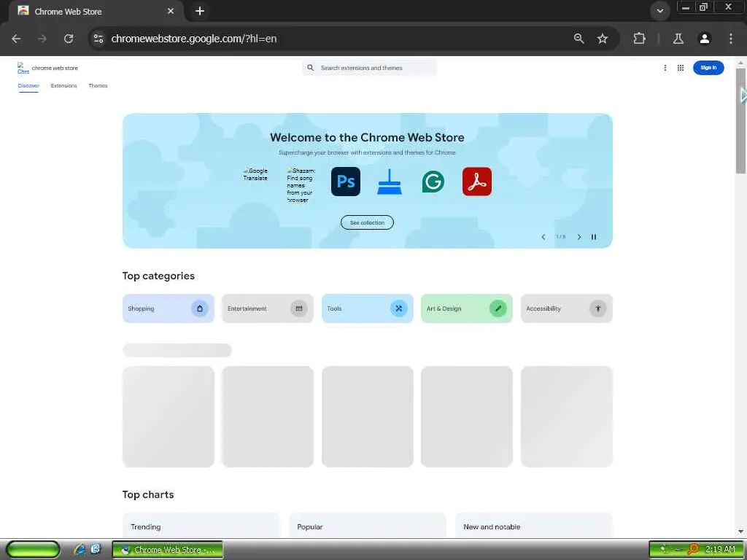
Task: Open the Entertainment category
Action: [268, 308]
